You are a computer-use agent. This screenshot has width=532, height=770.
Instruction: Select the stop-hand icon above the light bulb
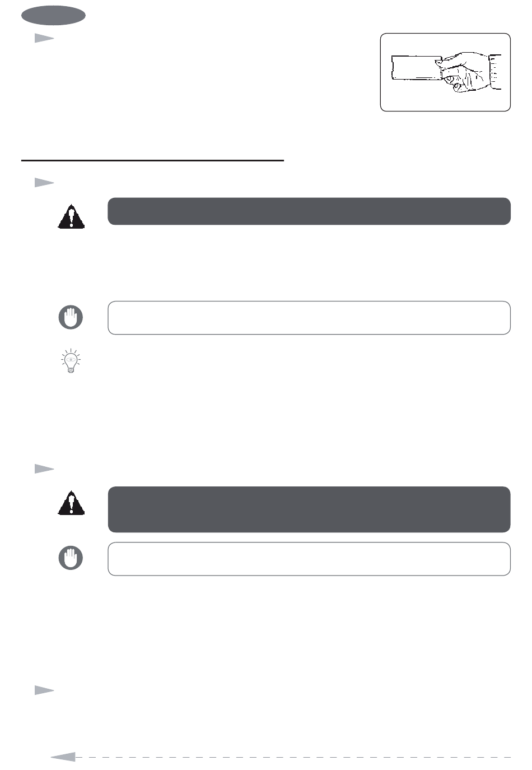click(x=71, y=317)
